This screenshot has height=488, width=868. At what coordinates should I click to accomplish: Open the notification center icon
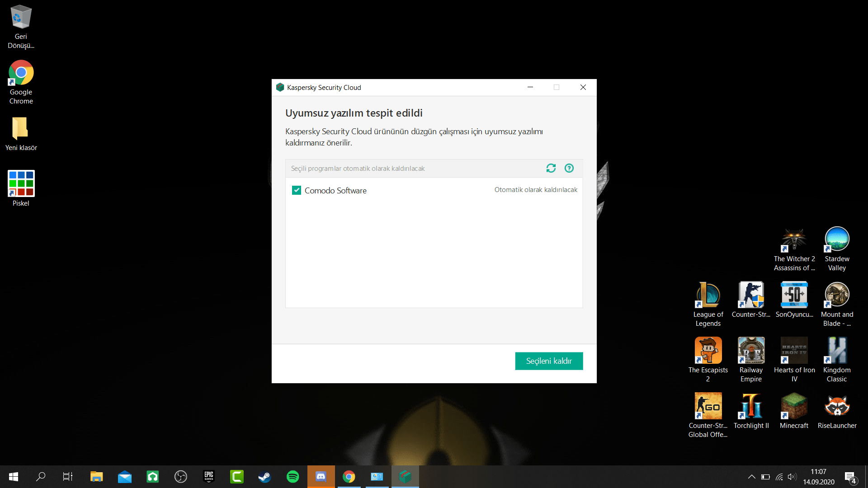tap(850, 477)
